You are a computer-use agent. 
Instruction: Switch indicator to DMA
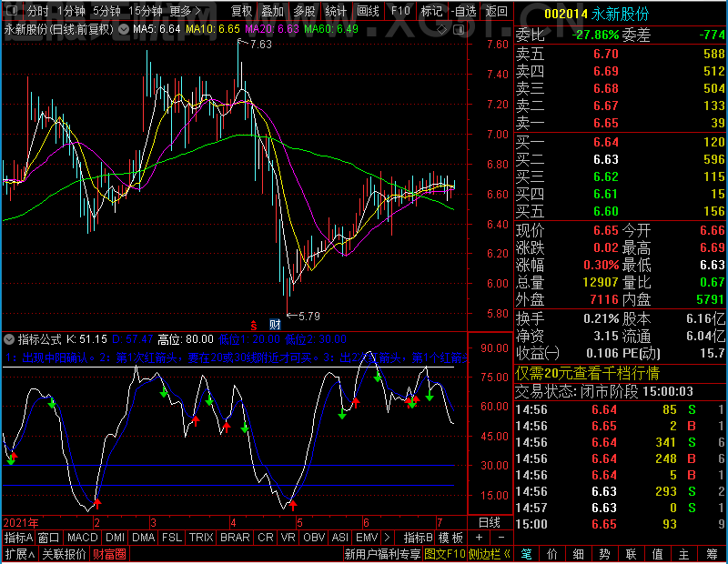pos(144,538)
